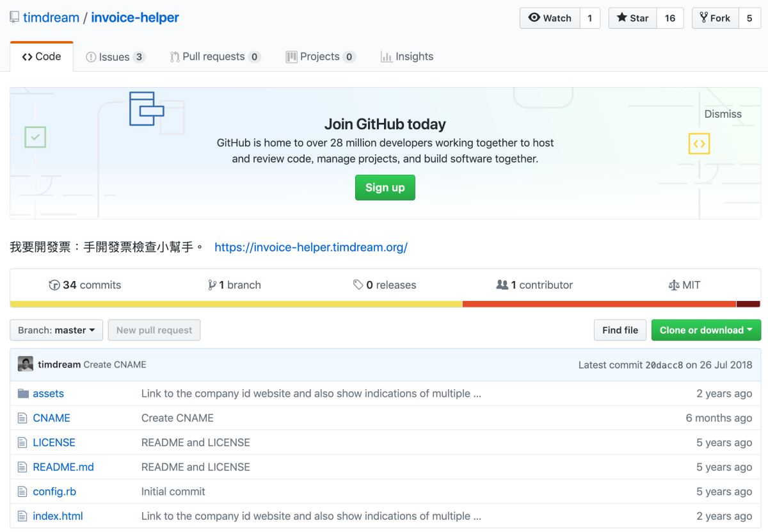Image resolution: width=768 pixels, height=532 pixels.
Task: Open latest commit hash 20dacc8
Action: [x=664, y=365]
